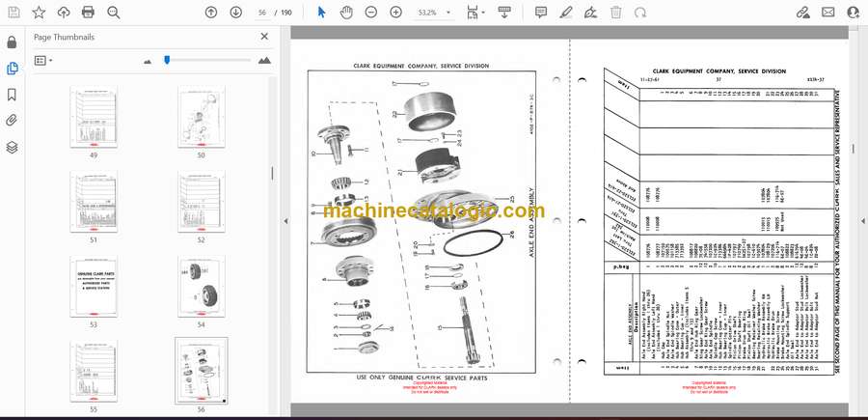Reduce thumbnail size with small mountain icon

tap(148, 61)
